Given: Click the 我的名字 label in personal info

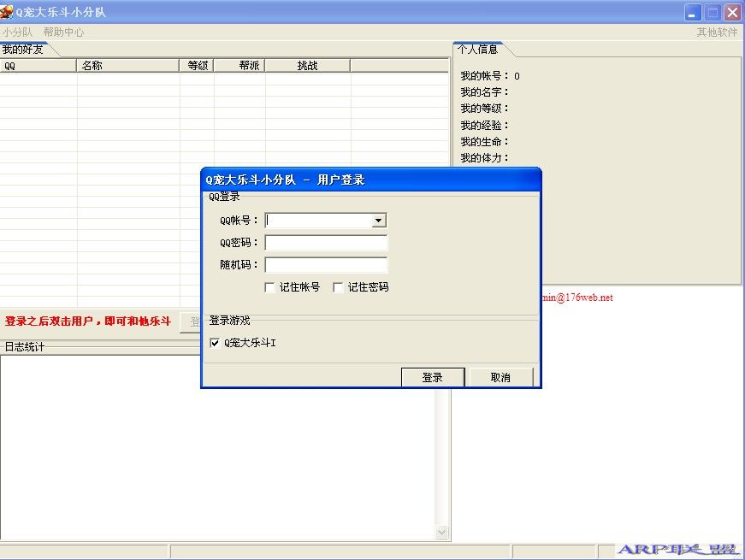Looking at the screenshot, I should 484,92.
